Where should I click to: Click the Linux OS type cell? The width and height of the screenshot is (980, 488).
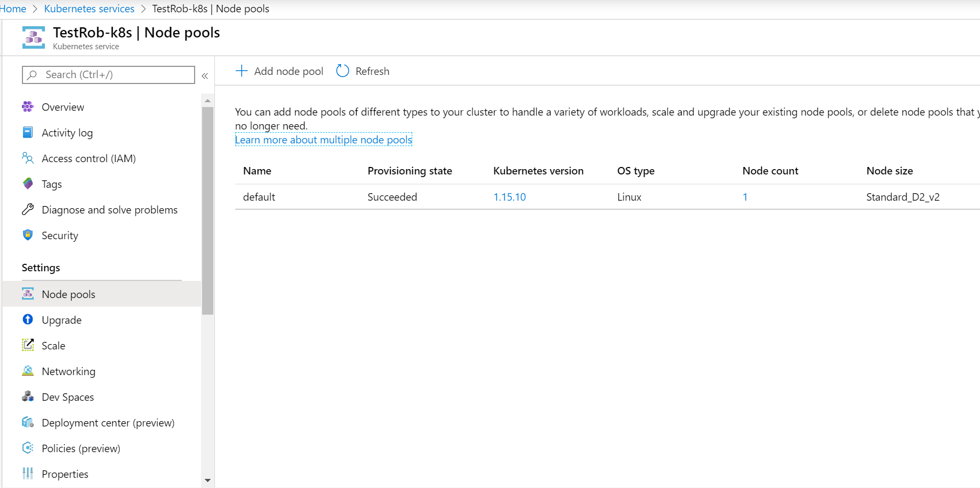(629, 197)
